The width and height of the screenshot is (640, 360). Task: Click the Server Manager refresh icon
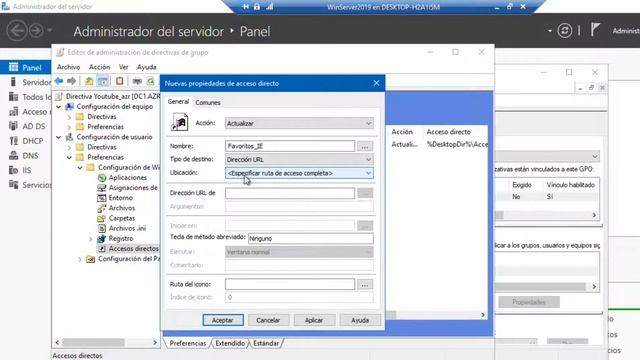[565, 31]
